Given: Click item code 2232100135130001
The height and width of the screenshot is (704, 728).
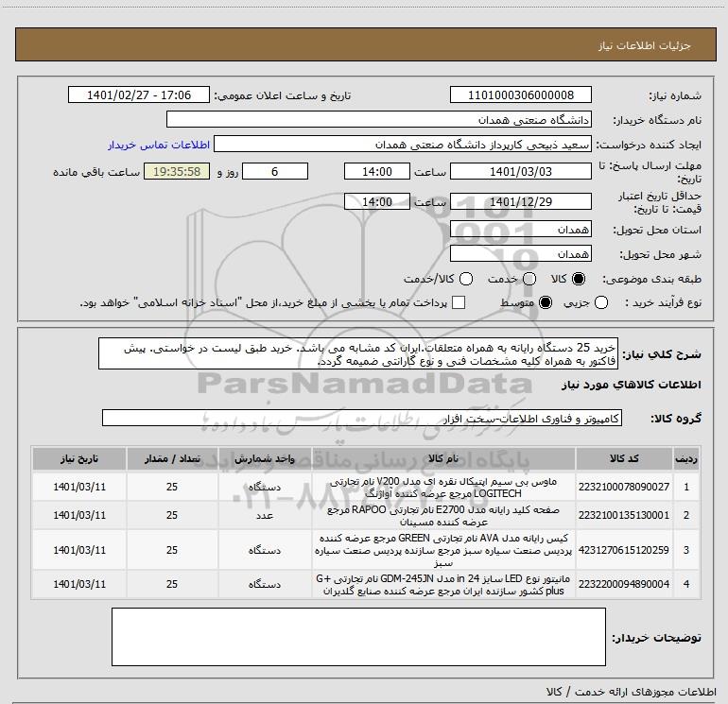Looking at the screenshot, I should click(624, 515).
